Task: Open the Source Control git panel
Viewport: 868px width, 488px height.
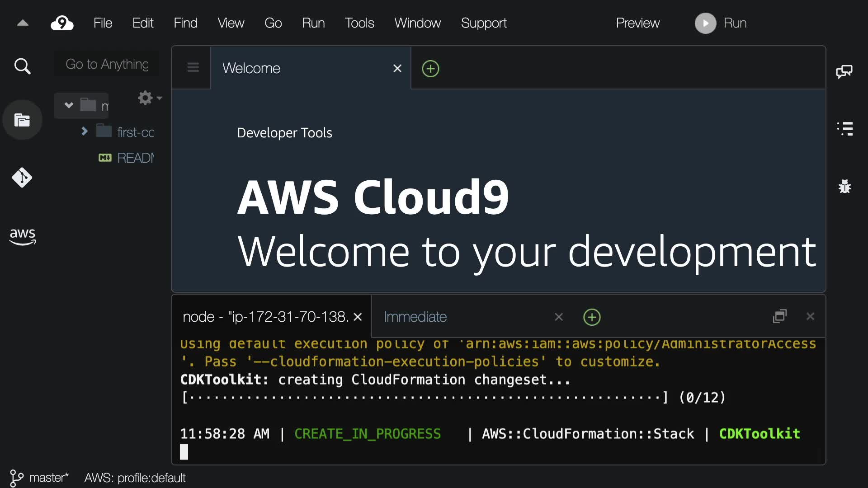Action: (x=22, y=178)
